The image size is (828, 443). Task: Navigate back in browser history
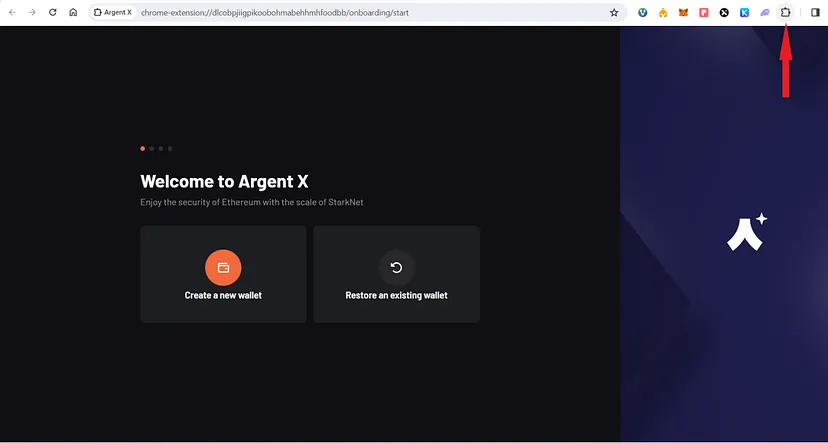tap(11, 13)
